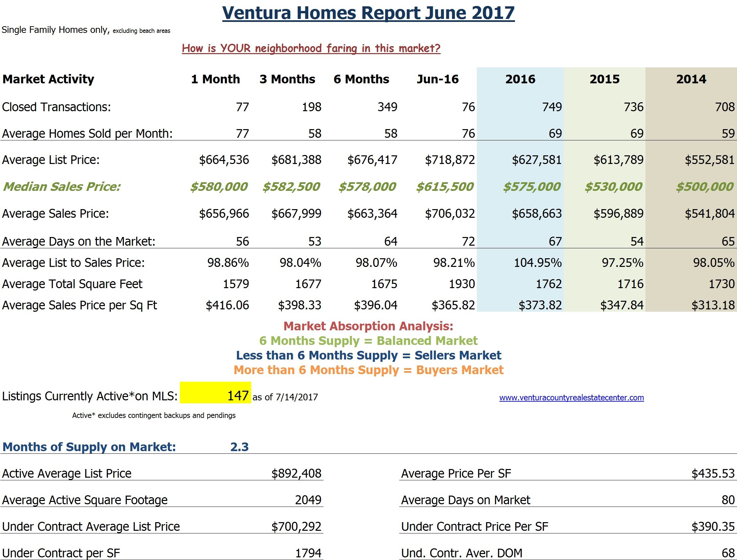Select closed transactions value 198
This screenshot has width=737, height=560.
(312, 107)
